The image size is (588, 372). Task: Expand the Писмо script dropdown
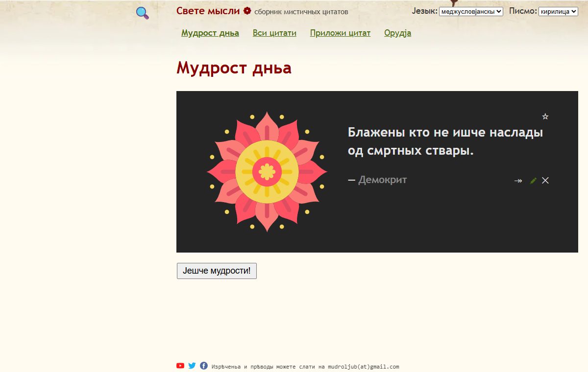[x=558, y=11]
